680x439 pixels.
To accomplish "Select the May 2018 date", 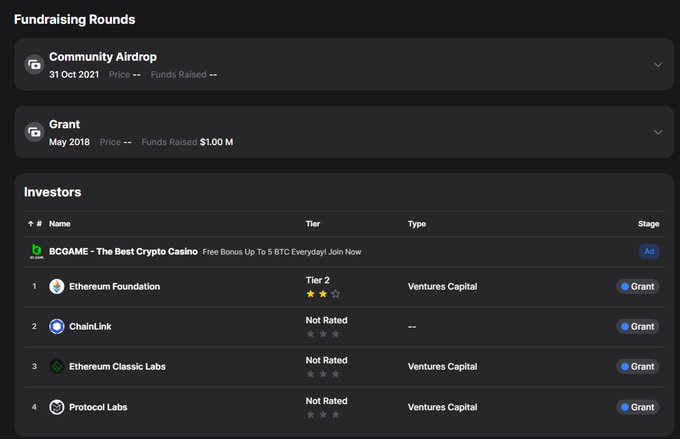I will 69,142.
